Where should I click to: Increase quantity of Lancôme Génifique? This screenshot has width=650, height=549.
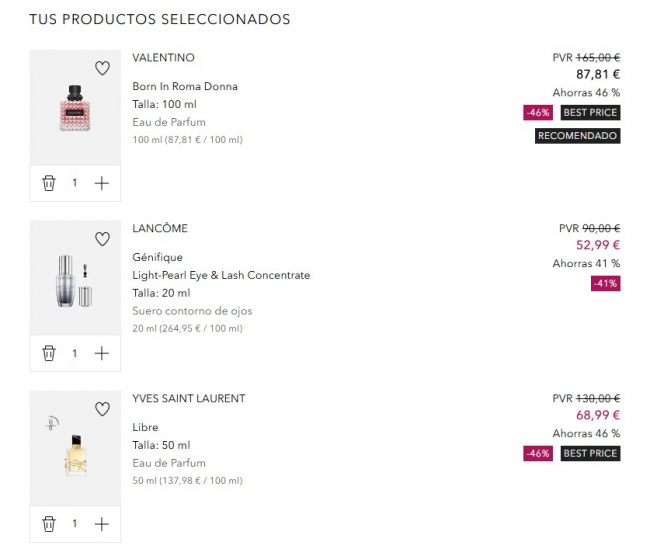pyautogui.click(x=101, y=353)
